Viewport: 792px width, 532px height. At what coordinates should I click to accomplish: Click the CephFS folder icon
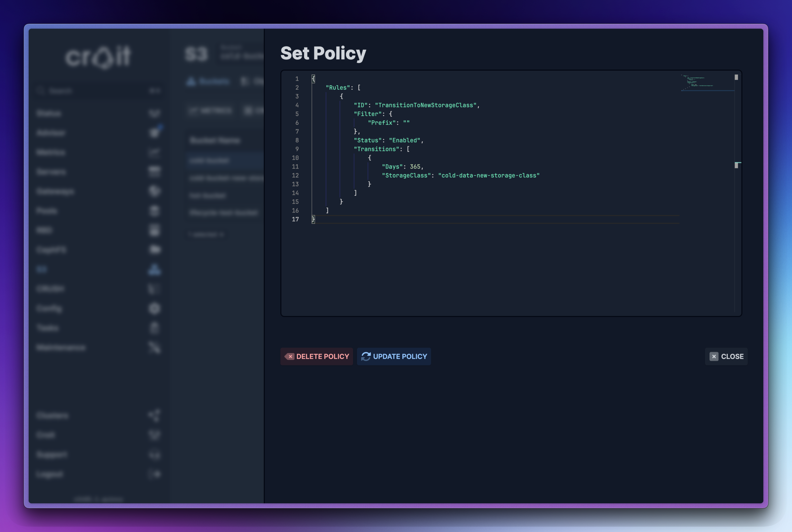[x=154, y=250]
